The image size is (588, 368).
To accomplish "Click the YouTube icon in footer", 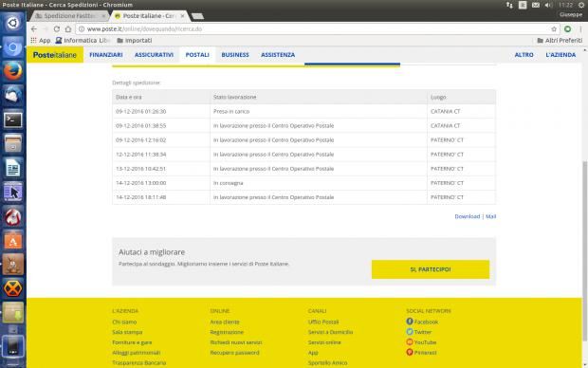I will click(x=410, y=341).
